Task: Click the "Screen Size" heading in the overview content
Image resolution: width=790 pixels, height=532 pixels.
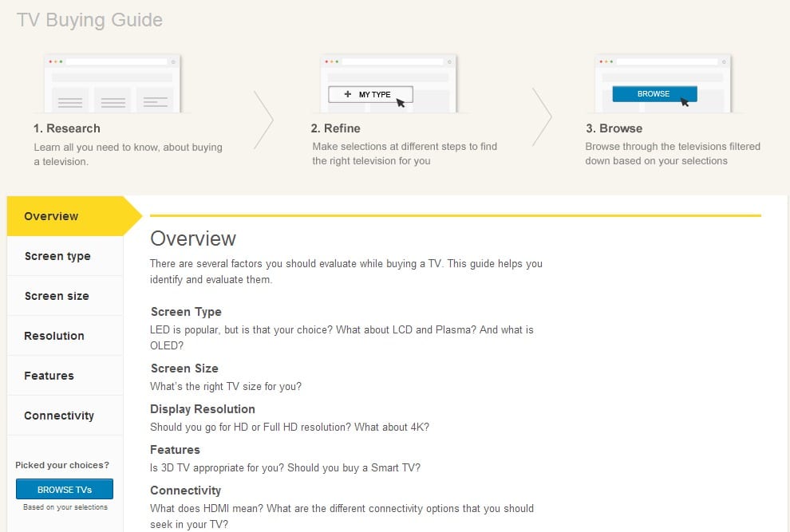Action: point(184,368)
